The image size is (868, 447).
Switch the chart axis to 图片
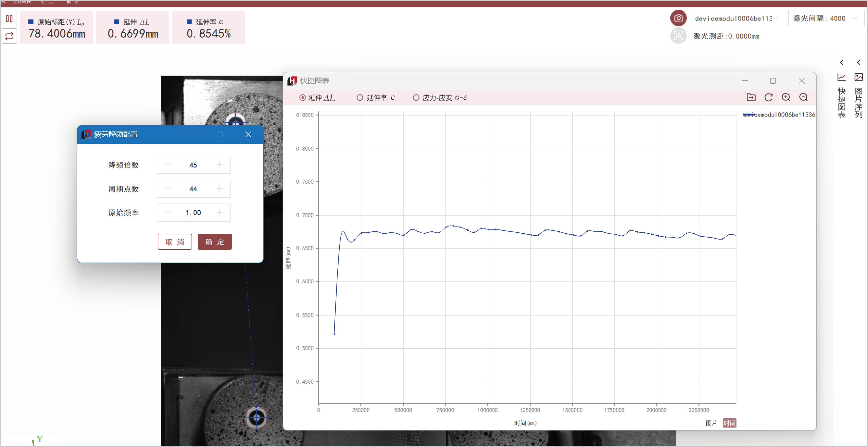point(711,423)
